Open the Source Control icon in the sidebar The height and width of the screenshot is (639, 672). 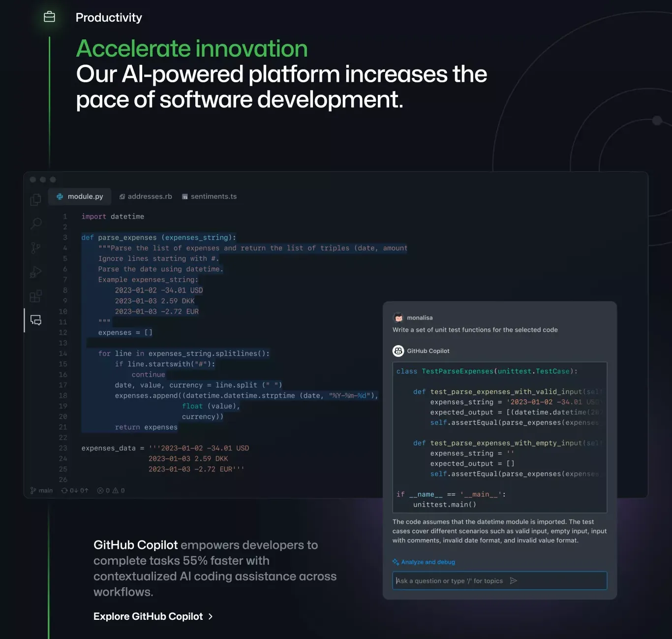(35, 248)
